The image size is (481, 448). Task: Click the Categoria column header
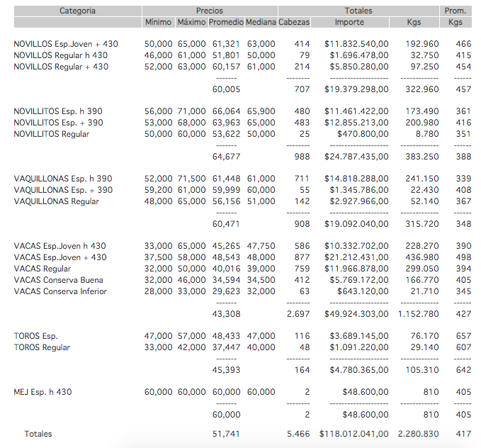point(78,11)
